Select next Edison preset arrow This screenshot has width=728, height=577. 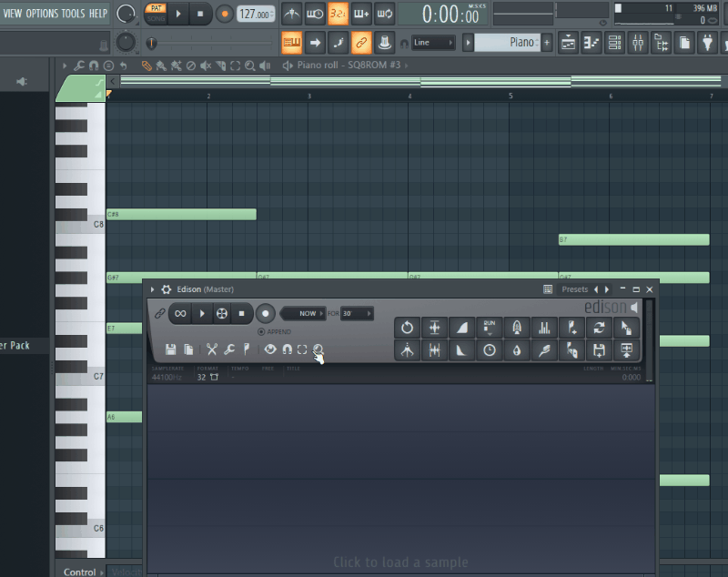point(607,289)
